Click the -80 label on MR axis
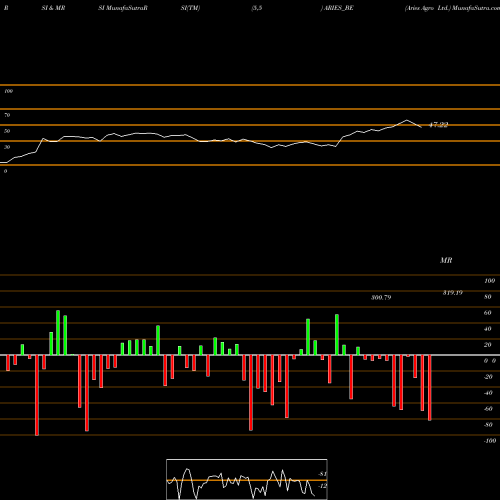 488,425
